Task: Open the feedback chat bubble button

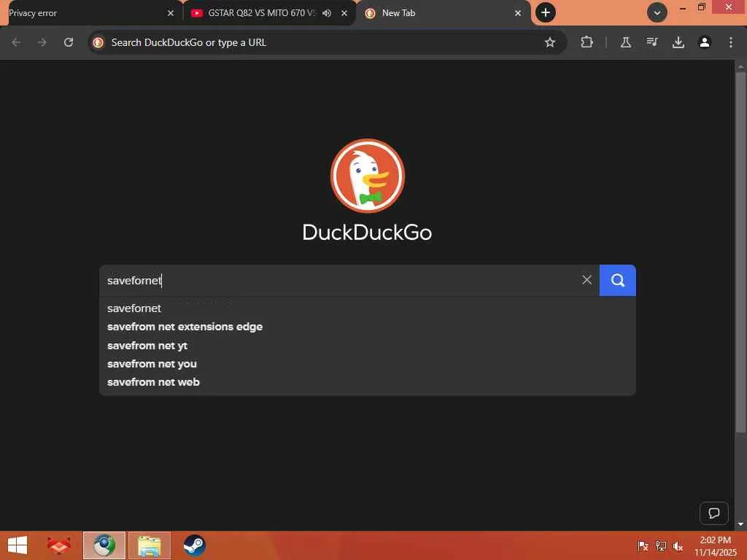Action: click(713, 513)
